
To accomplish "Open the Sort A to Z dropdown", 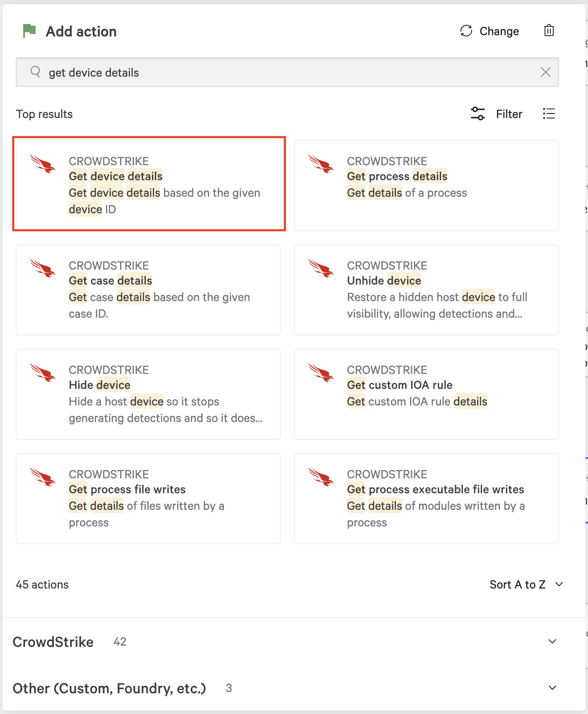I will 526,584.
